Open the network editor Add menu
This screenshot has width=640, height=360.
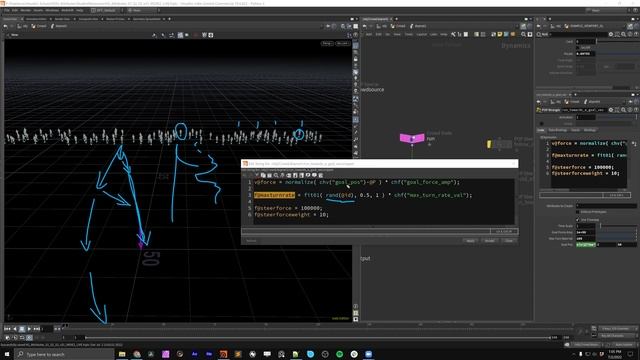pyautogui.click(x=369, y=34)
